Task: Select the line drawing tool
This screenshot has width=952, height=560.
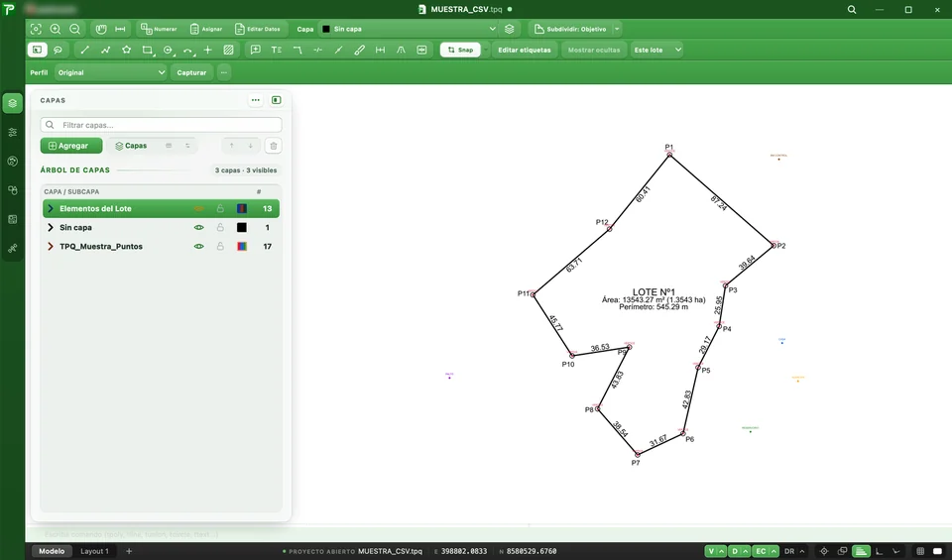Action: pos(85,50)
